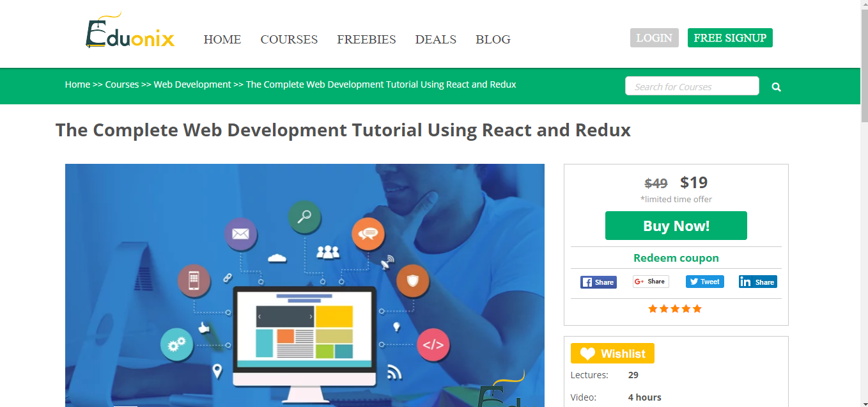This screenshot has height=407, width=868.
Task: Visit the BLOG page
Action: pos(493,40)
